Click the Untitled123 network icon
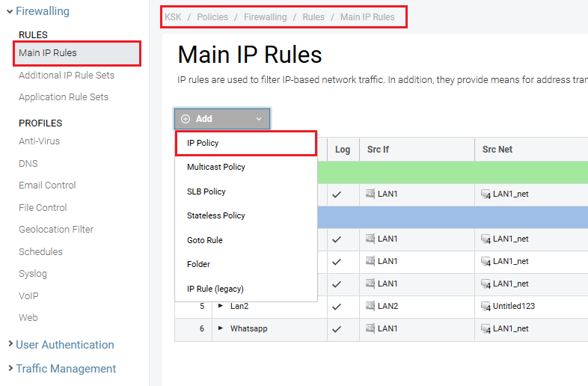This screenshot has height=386, width=588. tap(486, 307)
